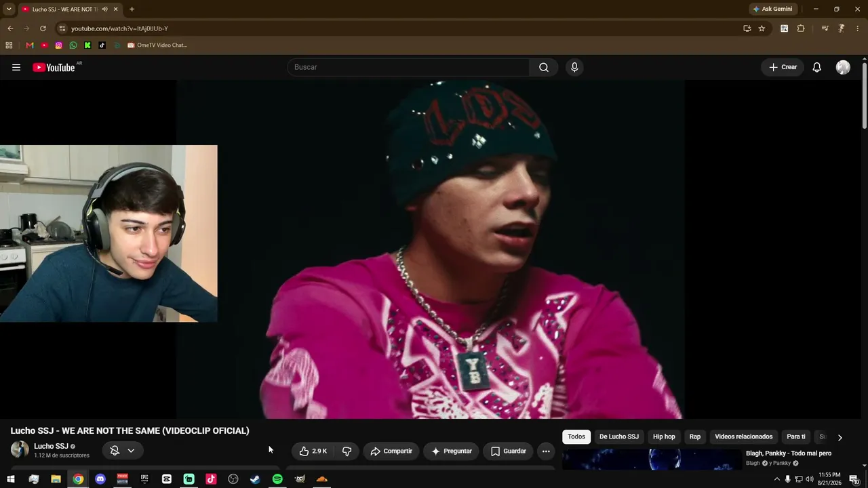Viewport: 868px width, 488px height.
Task: Click the YouTube Buscar search field
Action: click(x=409, y=67)
